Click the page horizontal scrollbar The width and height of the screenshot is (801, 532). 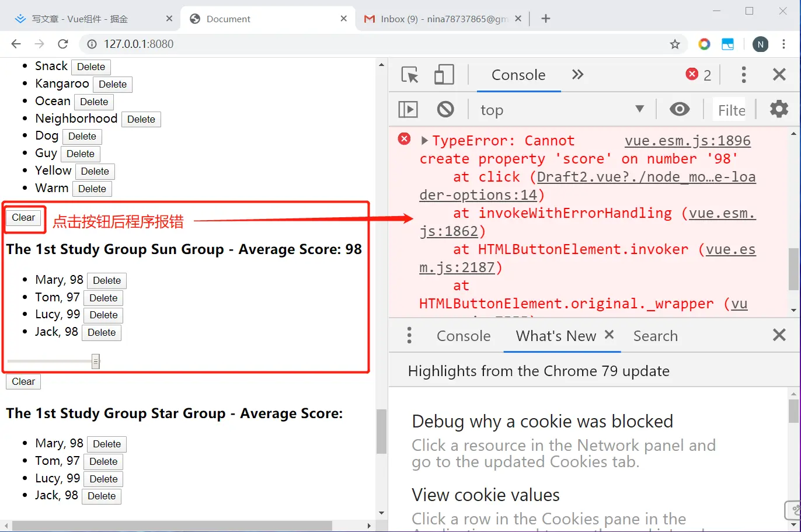(x=172, y=526)
